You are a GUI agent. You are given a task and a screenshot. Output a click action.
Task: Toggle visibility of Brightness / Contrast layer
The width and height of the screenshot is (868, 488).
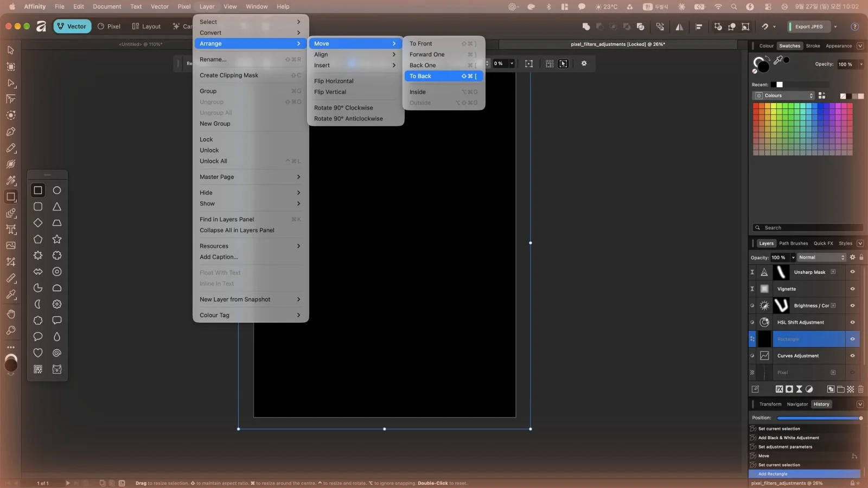(852, 306)
